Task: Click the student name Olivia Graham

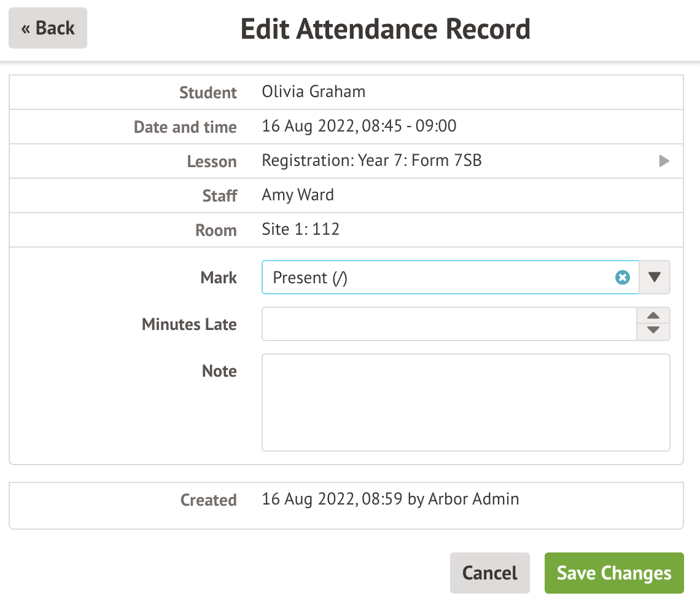Action: click(x=313, y=92)
